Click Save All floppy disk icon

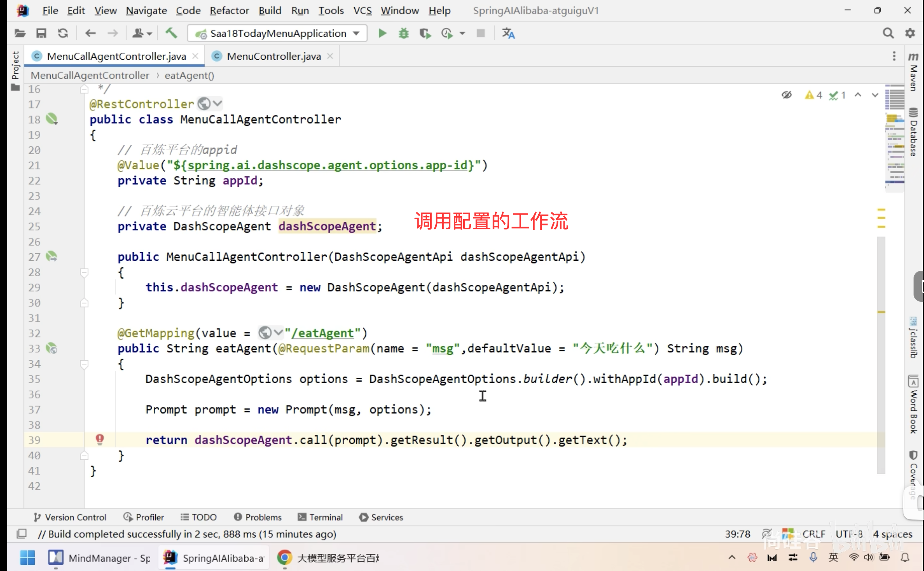(41, 33)
